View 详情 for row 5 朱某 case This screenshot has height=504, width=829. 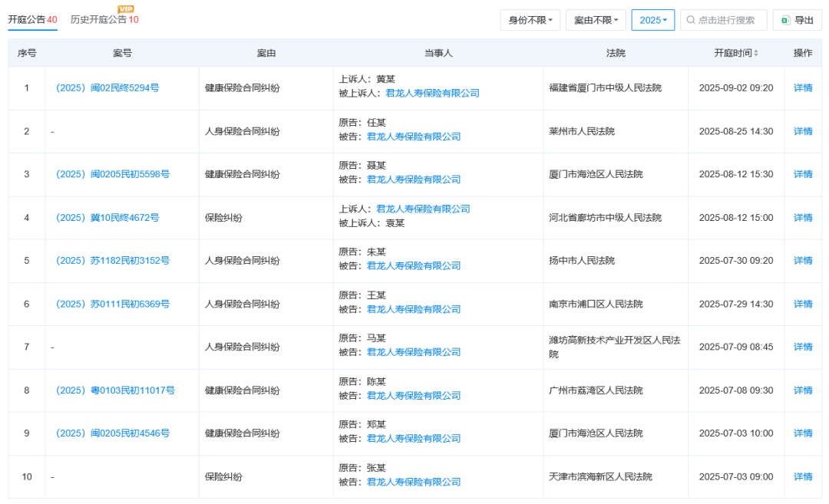[802, 261]
